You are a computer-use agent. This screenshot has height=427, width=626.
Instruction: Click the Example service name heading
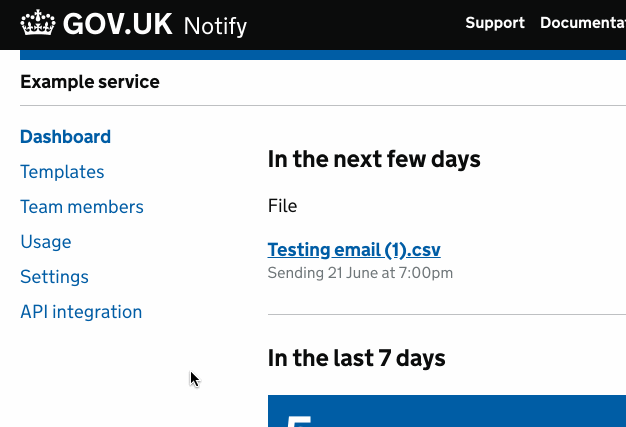click(90, 82)
